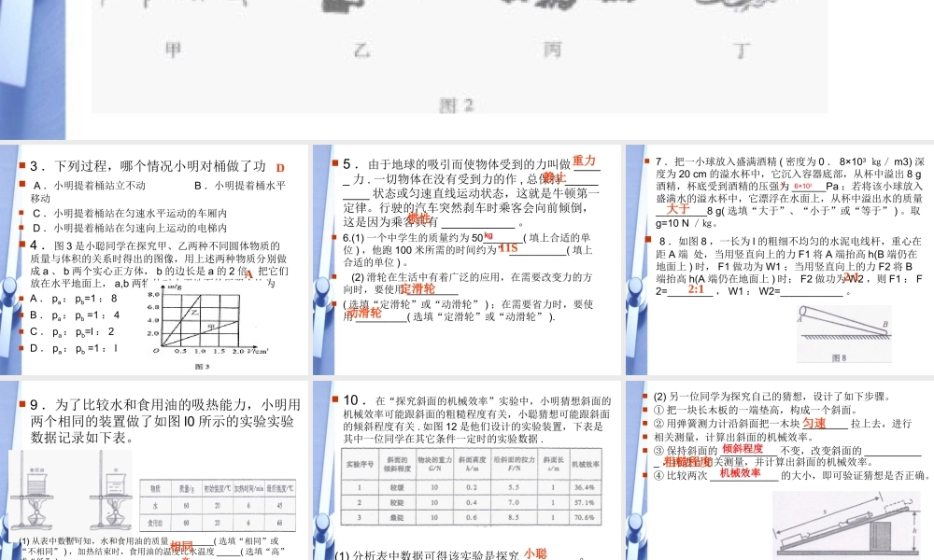The width and height of the screenshot is (934, 560).
Task: Click the red answer 匀速 in step ②
Action: [814, 423]
